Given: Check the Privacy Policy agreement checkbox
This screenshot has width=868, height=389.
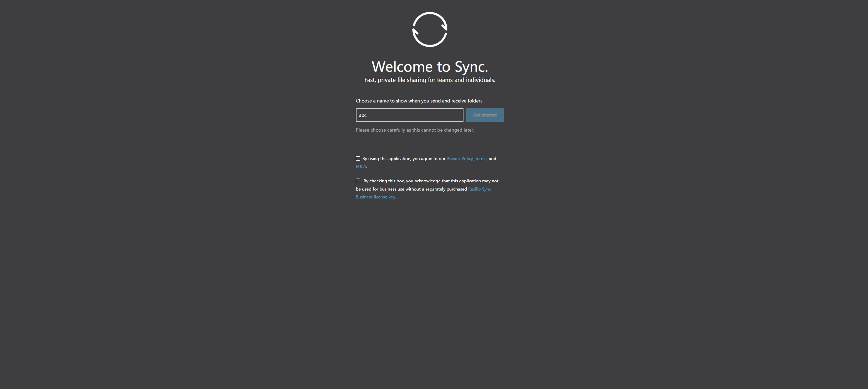Looking at the screenshot, I should [x=358, y=158].
